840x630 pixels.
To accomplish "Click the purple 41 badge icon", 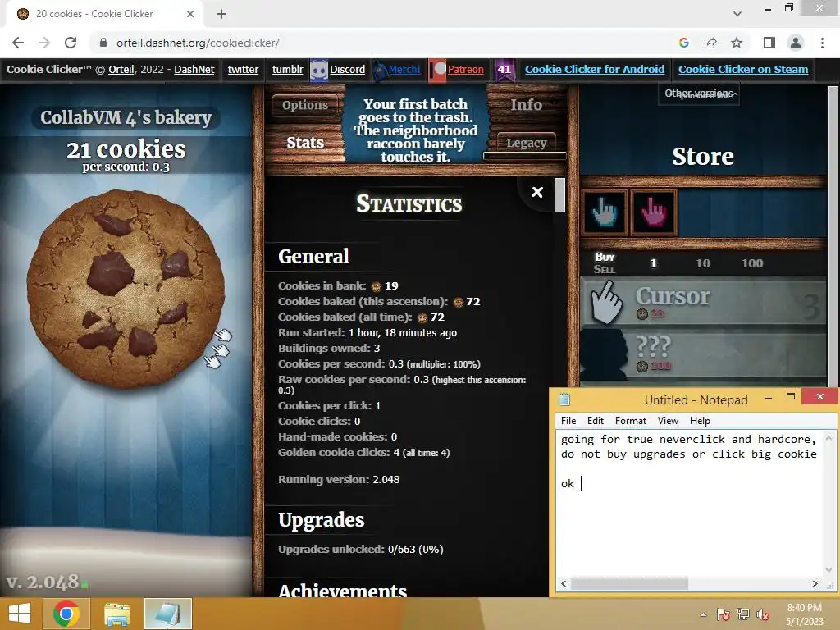I will coord(504,70).
